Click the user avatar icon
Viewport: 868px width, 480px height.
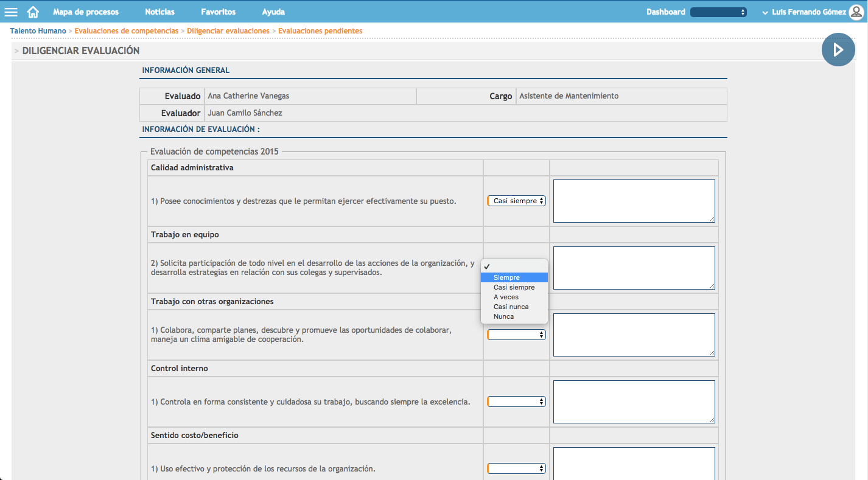(x=856, y=12)
